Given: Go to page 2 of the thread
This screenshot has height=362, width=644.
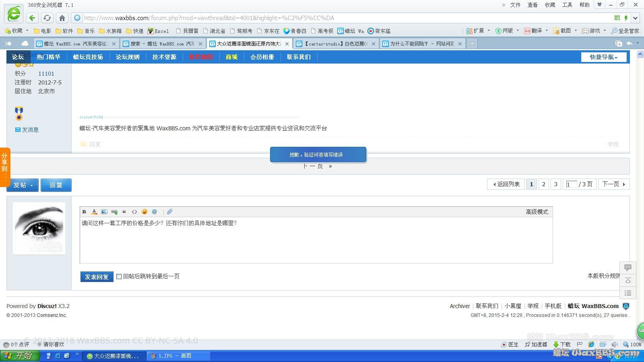Looking at the screenshot, I should (x=543, y=184).
